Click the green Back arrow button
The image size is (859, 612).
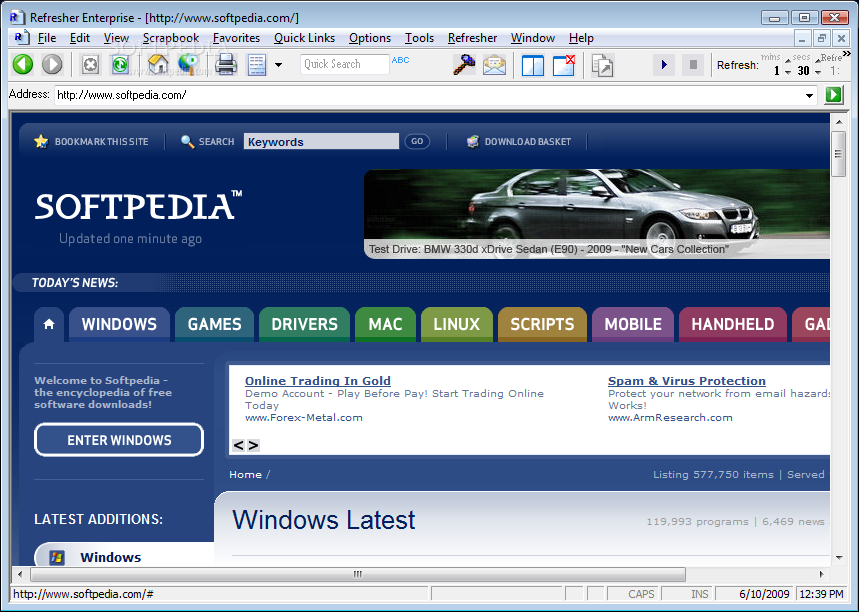pos(23,64)
